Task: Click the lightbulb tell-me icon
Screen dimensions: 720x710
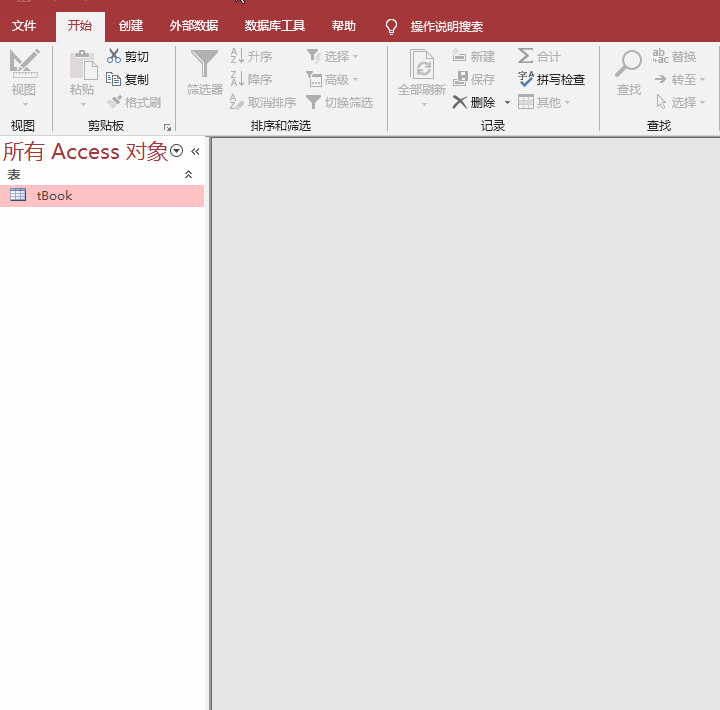Action: (391, 27)
